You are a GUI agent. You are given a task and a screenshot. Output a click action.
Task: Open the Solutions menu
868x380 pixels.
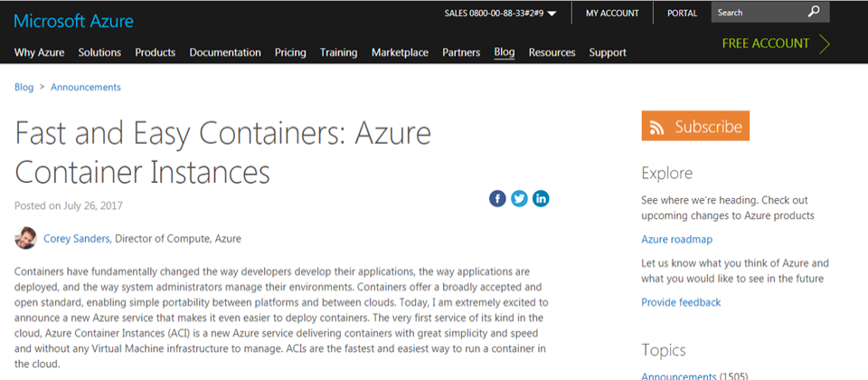pos(99,52)
